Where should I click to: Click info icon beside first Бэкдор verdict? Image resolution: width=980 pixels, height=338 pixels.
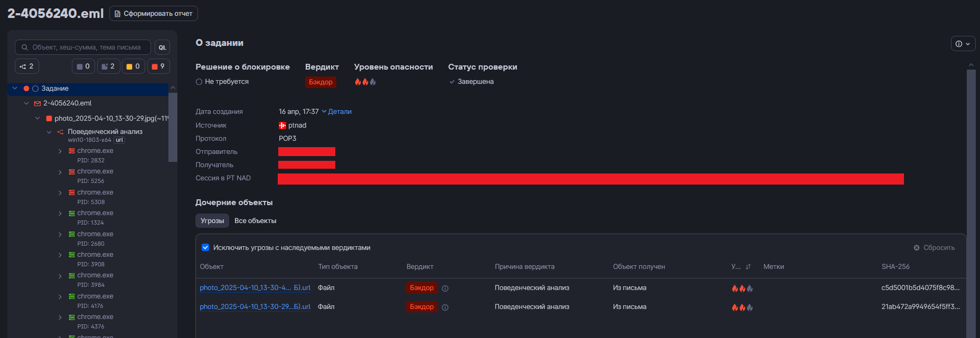(x=445, y=288)
